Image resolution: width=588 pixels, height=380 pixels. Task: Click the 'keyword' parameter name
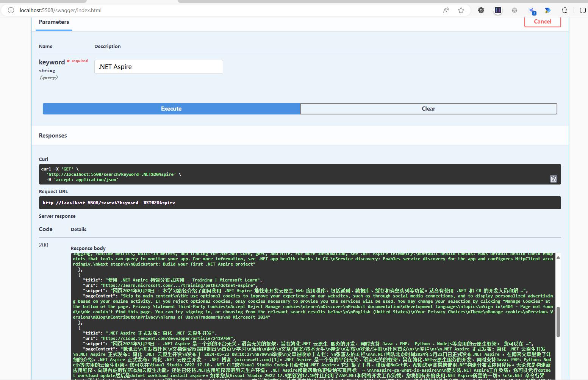tap(52, 62)
